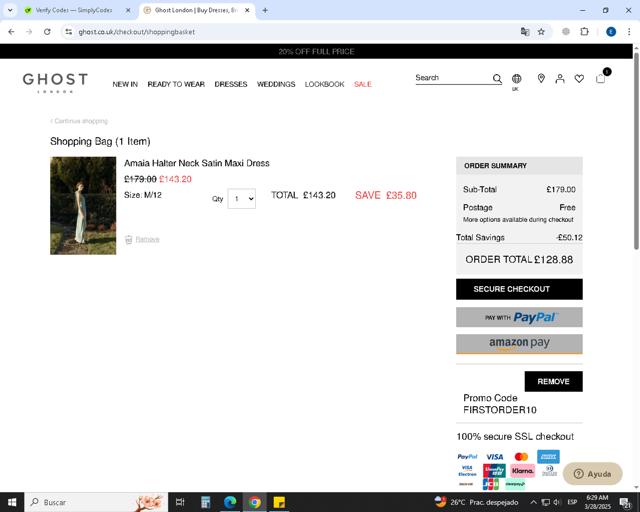Open the Chrome profile avatar
This screenshot has height=512, width=640.
[x=611, y=32]
